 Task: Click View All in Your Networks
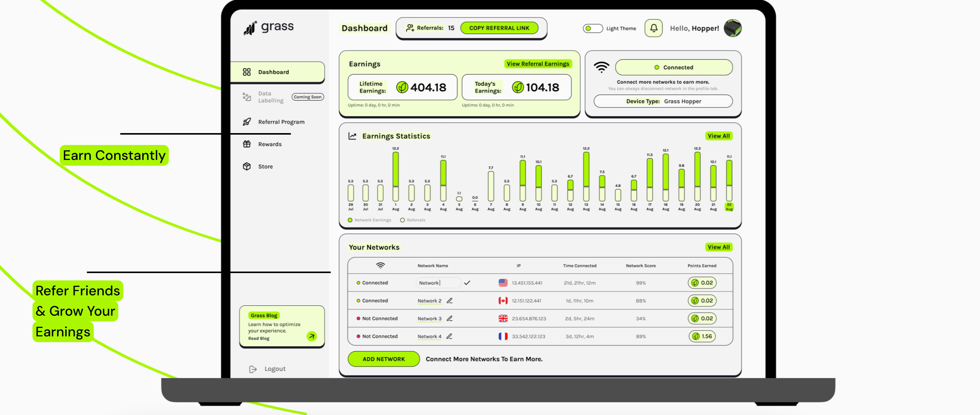[719, 247]
